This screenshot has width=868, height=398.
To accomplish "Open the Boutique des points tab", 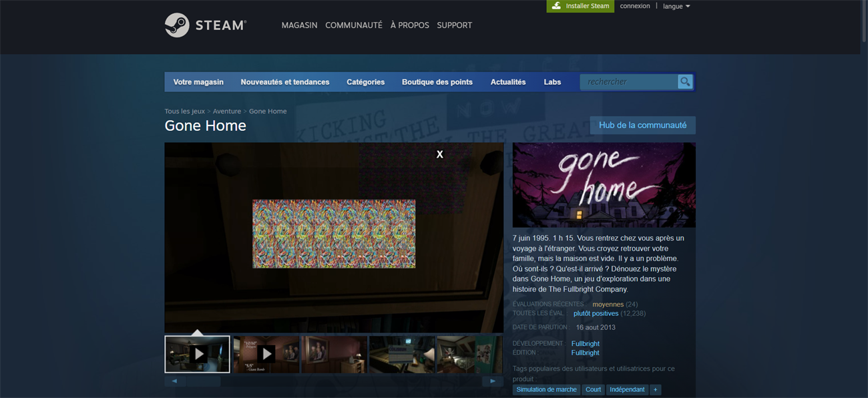I will (437, 82).
